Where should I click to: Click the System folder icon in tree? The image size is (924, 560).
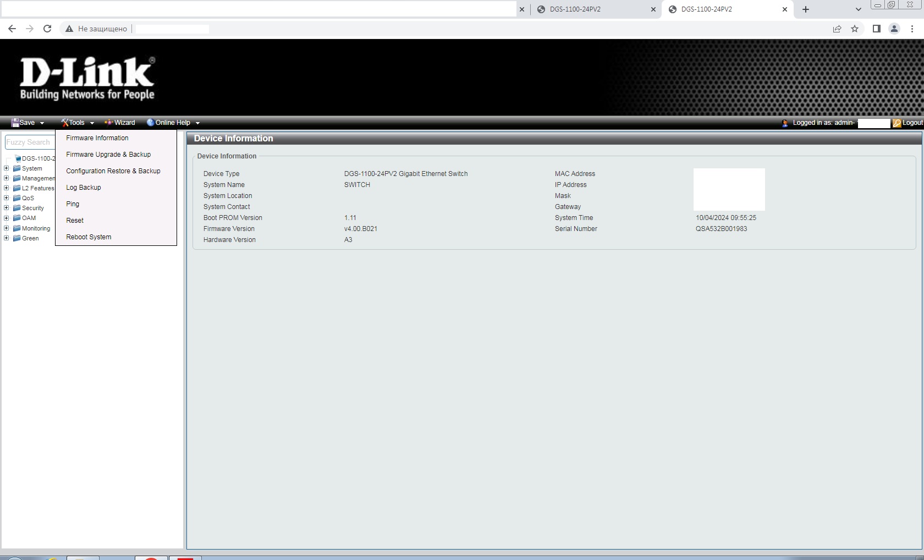point(17,168)
